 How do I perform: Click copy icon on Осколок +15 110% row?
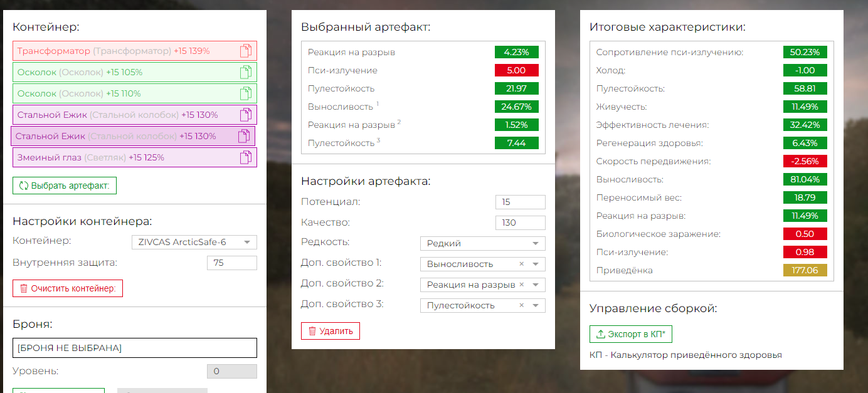pos(246,93)
